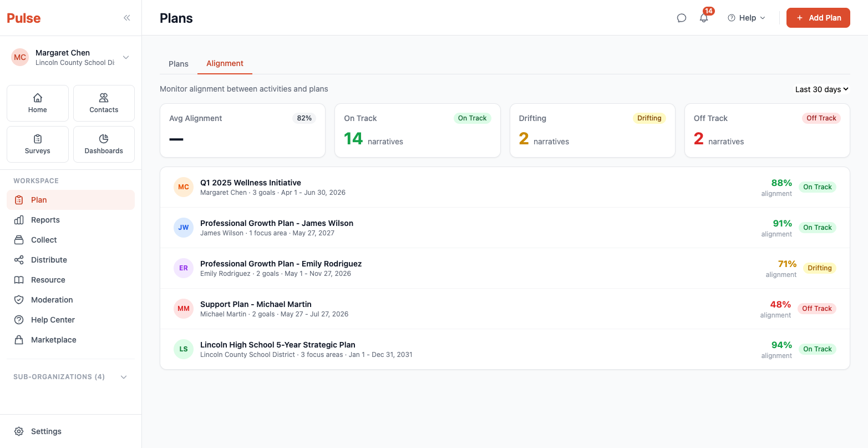Click the MC avatar beside Margaret Chen
This screenshot has width=868, height=448.
tap(20, 57)
